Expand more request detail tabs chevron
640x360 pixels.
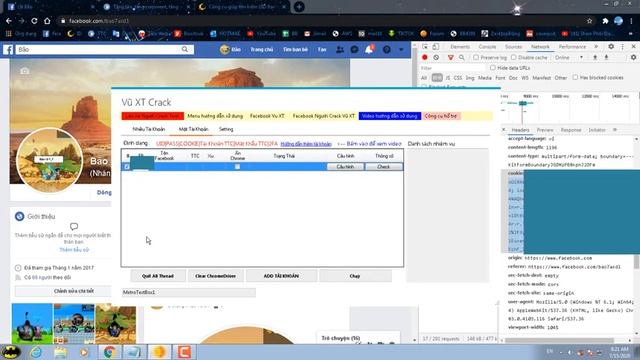(x=615, y=130)
